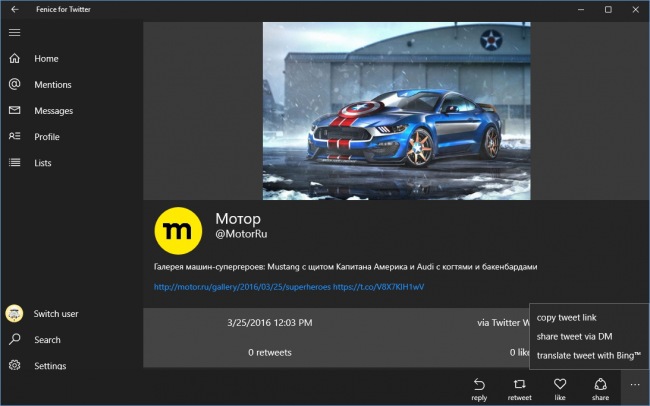Open Profile label
Viewport: 650px width, 406px height.
point(47,137)
